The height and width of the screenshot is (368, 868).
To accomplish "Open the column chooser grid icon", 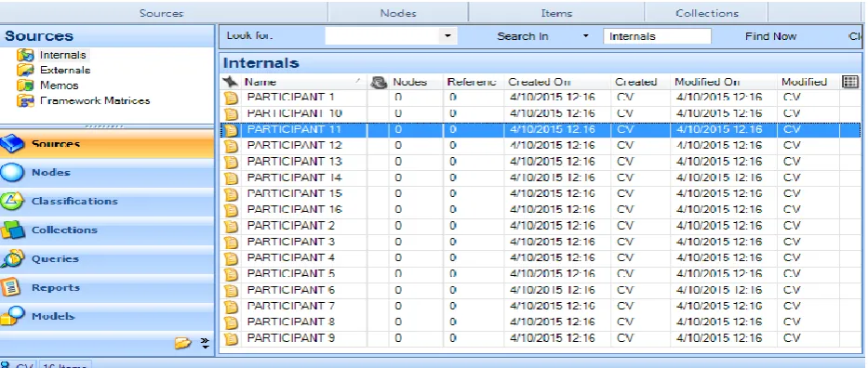I will (x=849, y=82).
